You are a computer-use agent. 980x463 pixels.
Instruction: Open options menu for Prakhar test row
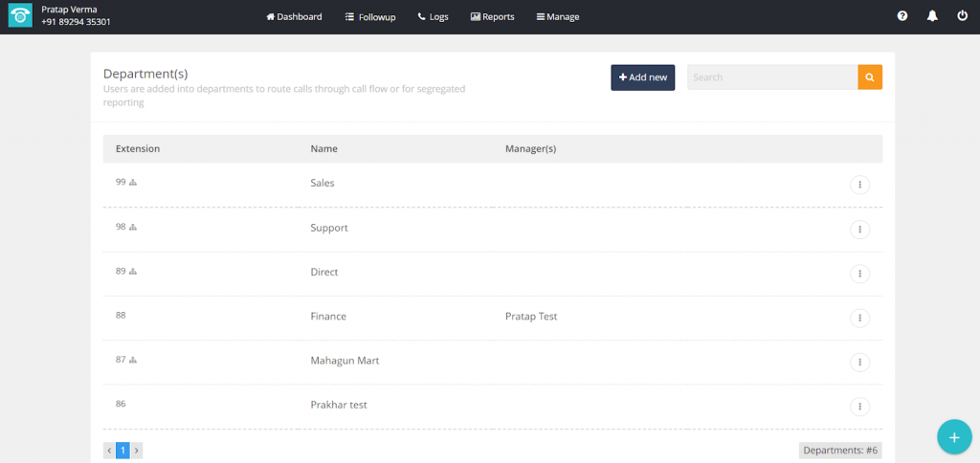click(x=860, y=407)
